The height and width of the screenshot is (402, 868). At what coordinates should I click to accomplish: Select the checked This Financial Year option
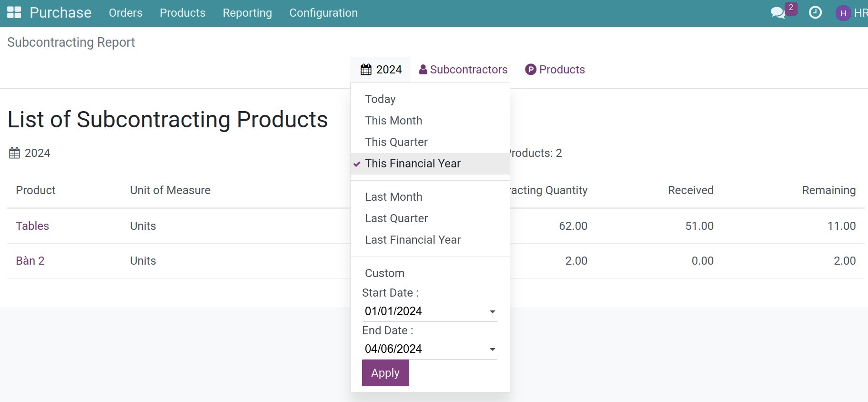point(412,164)
